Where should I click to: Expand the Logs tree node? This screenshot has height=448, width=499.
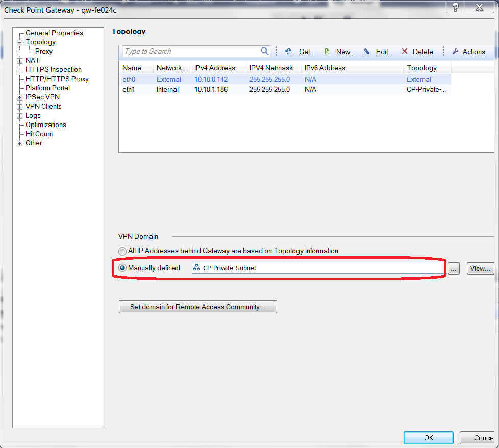[x=20, y=116]
